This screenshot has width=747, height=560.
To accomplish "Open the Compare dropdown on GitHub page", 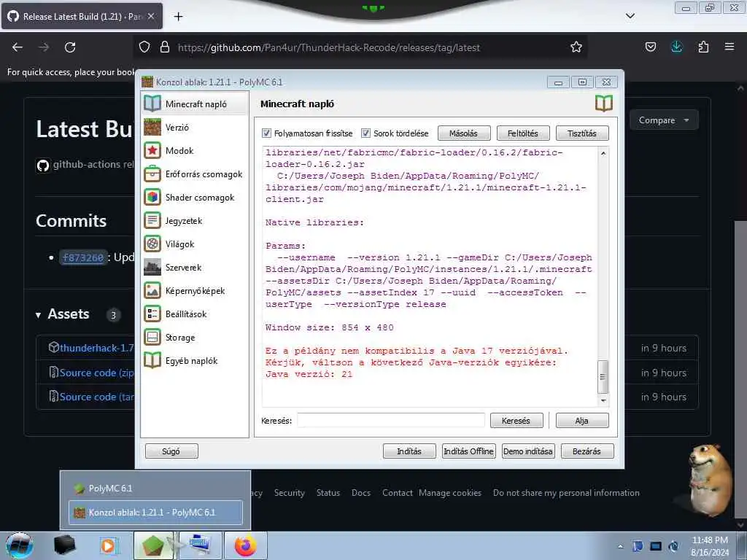I will 664,120.
